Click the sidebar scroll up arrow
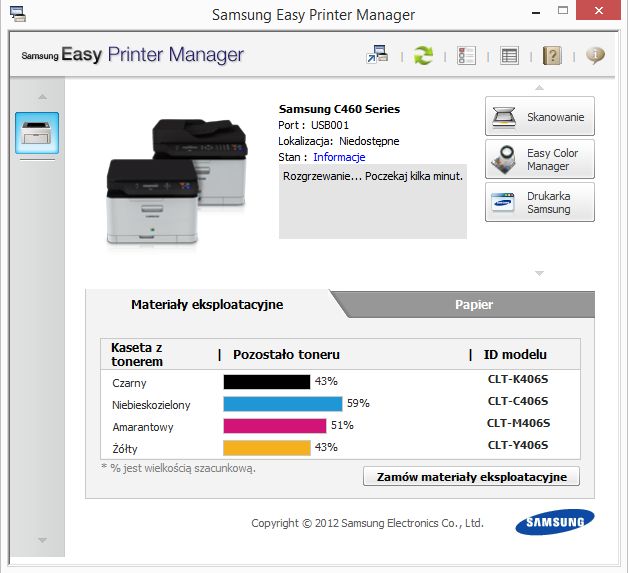Viewport: 628px width, 573px height. pyautogui.click(x=42, y=97)
